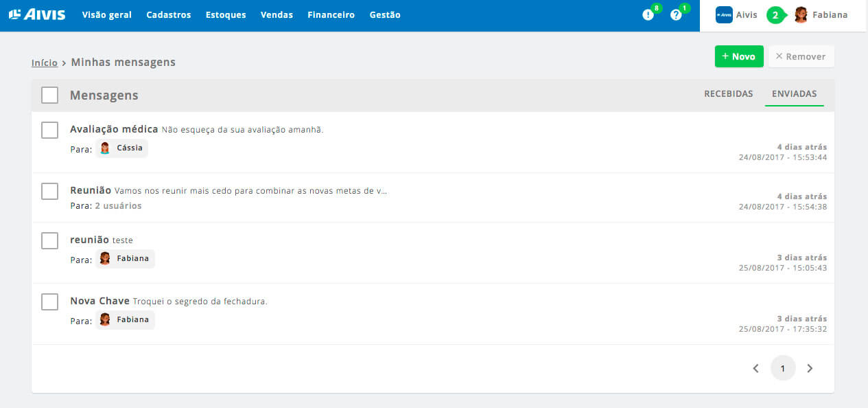
Task: Check the Reunião message checkbox
Action: [x=49, y=191]
